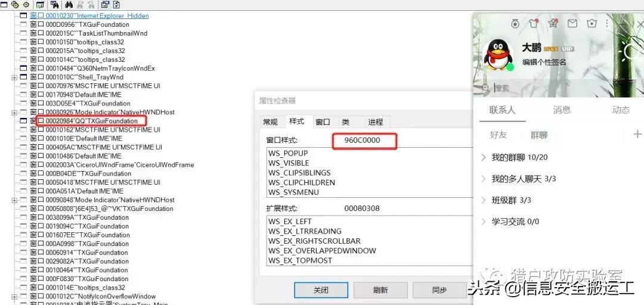Click the orange badge next to 大鹏
Image resolution: width=644 pixels, height=305 pixels.
coord(551,49)
